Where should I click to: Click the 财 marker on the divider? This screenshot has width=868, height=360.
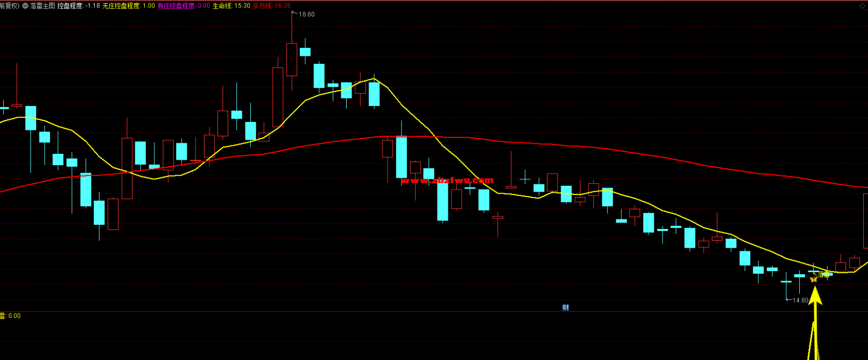566,307
